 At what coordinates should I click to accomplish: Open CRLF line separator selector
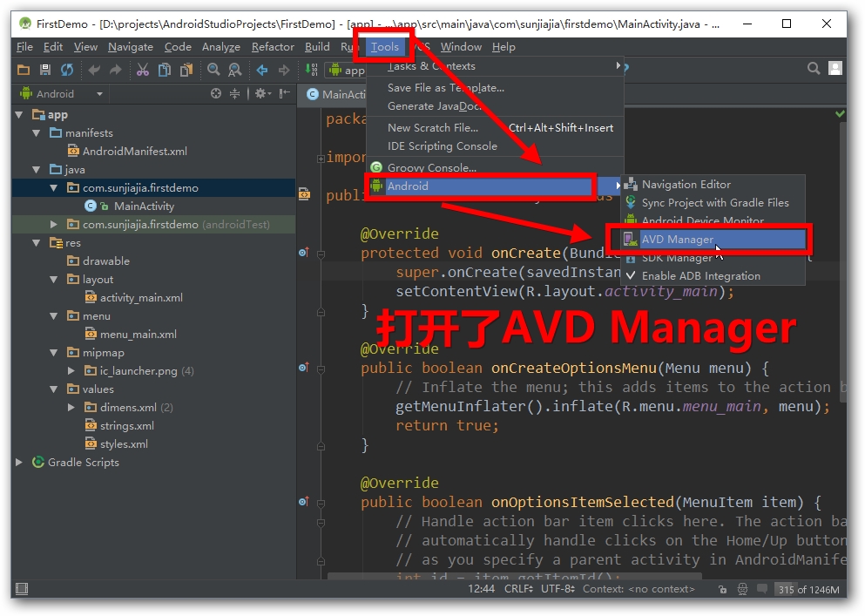(x=518, y=589)
